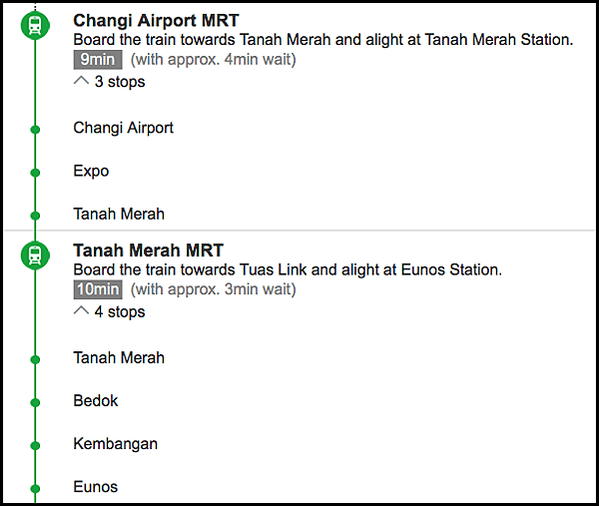
Task: Click the 4 stops label
Action: (x=120, y=312)
